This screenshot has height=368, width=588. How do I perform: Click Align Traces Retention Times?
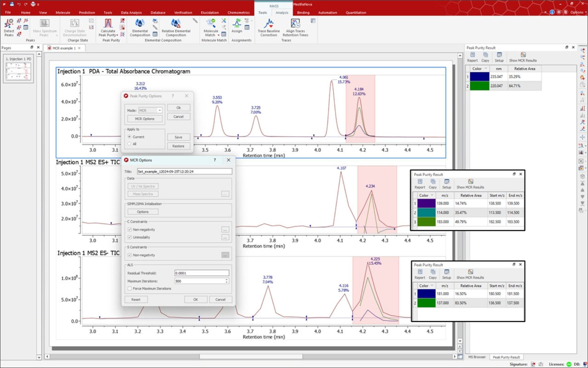pyautogui.click(x=295, y=27)
